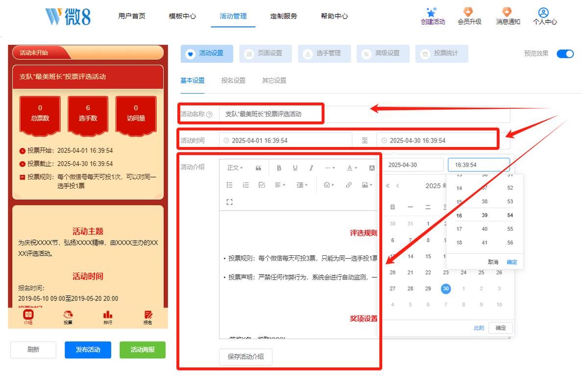Select hour 17 in time picker
Screen dimensions: 588x391
[459, 229]
